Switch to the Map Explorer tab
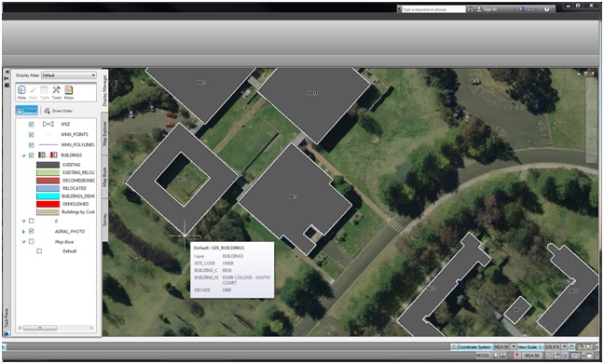This screenshot has height=364, width=604. click(x=104, y=133)
